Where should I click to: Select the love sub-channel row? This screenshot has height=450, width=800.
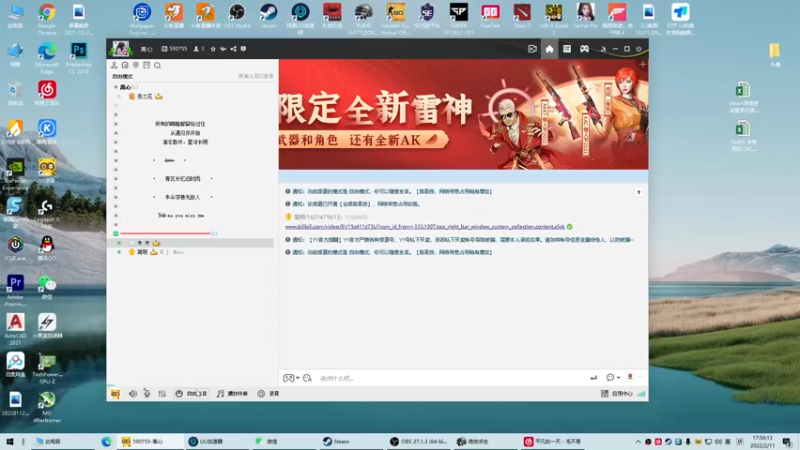(x=169, y=161)
